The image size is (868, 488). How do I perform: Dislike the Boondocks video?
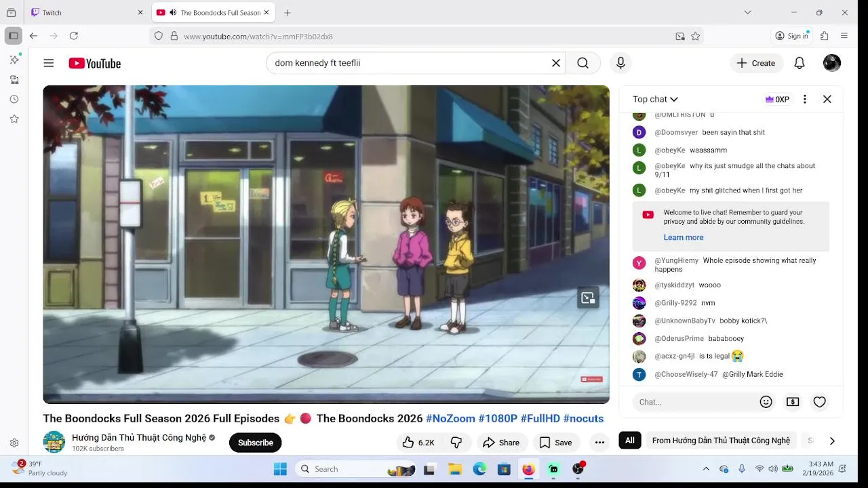click(x=456, y=443)
